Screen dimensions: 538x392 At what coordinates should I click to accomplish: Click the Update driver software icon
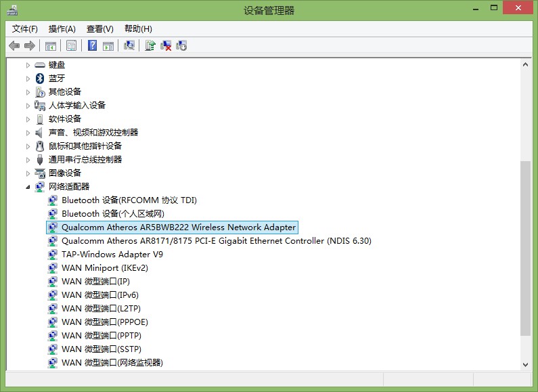[x=150, y=45]
